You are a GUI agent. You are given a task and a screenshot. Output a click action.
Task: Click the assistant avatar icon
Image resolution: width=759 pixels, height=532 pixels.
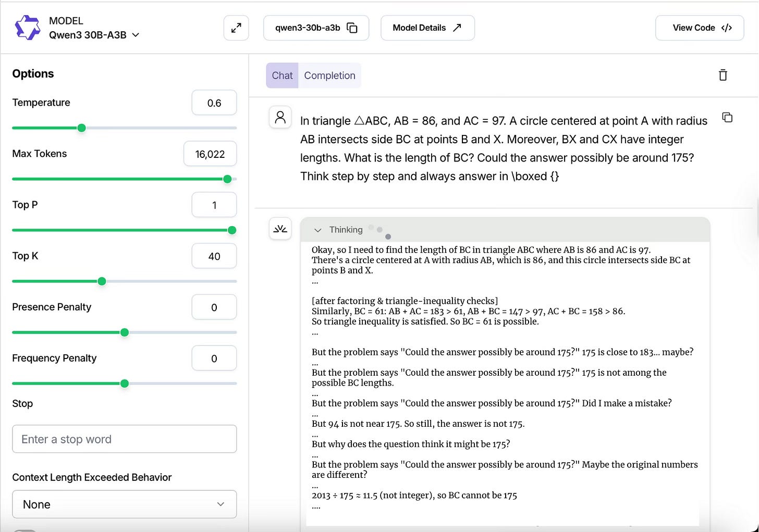click(x=280, y=229)
